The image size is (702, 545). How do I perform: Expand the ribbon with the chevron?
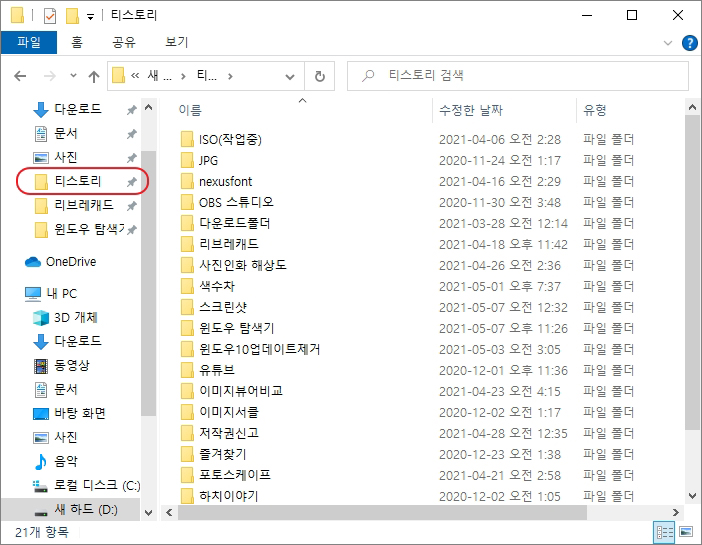[x=668, y=43]
